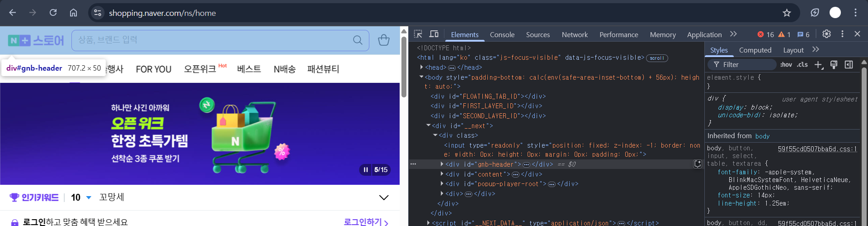Expand the gnb-header div node

coord(442,164)
